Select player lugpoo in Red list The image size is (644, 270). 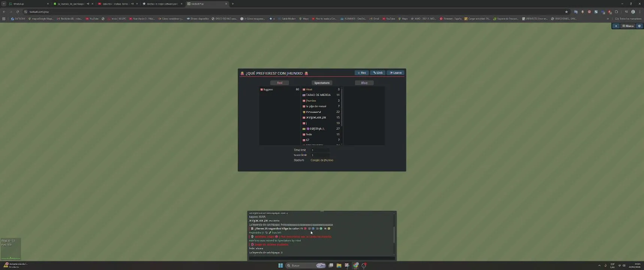tap(280, 89)
